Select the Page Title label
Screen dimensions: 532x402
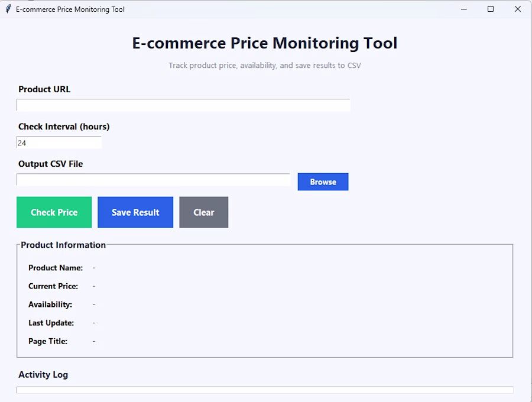(x=48, y=341)
